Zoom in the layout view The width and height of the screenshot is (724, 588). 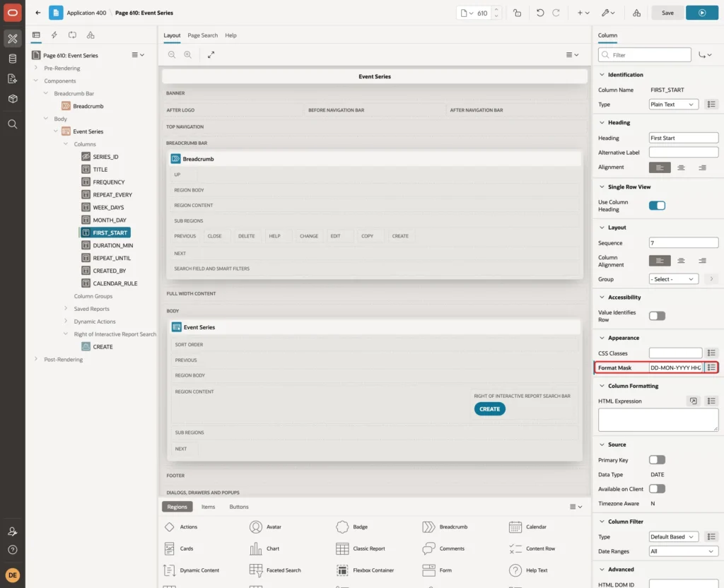point(187,54)
